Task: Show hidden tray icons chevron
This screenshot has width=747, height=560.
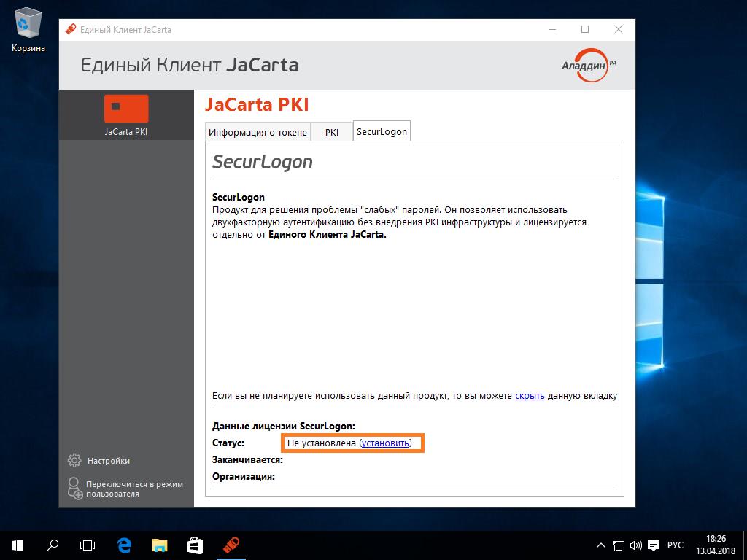Action: point(601,545)
